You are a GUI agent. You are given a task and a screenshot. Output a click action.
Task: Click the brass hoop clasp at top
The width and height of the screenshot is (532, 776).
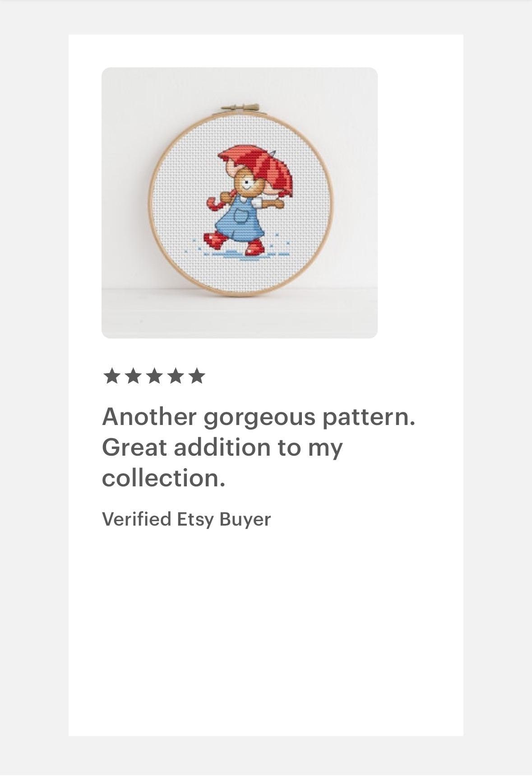241,109
